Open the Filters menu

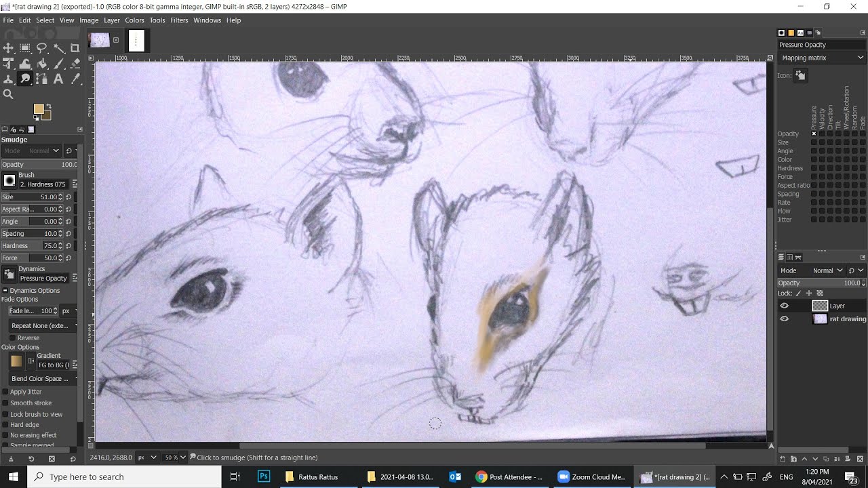coord(179,20)
